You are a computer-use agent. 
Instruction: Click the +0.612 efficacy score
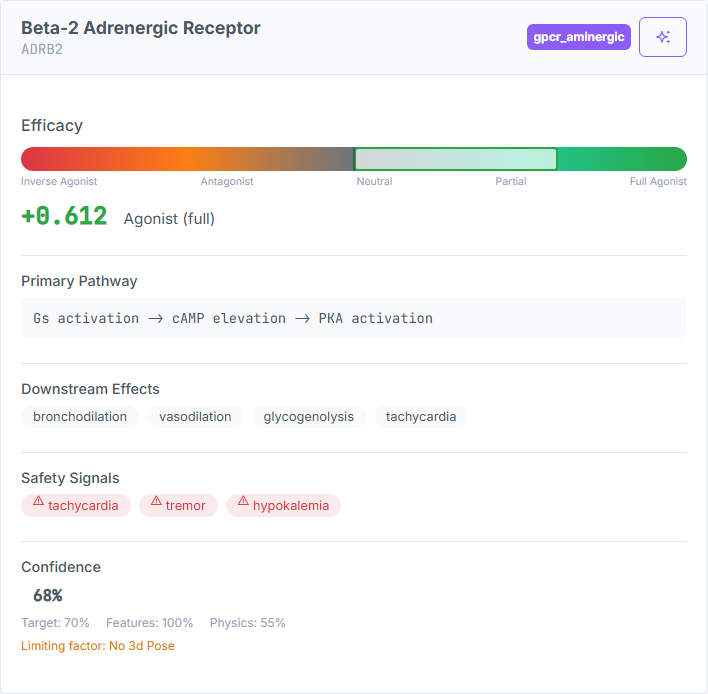pos(64,216)
